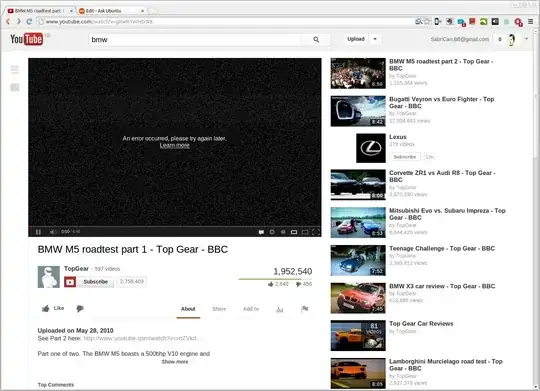Reload the page with the refresh icon
This screenshot has height=391, width=540.
click(x=29, y=21)
